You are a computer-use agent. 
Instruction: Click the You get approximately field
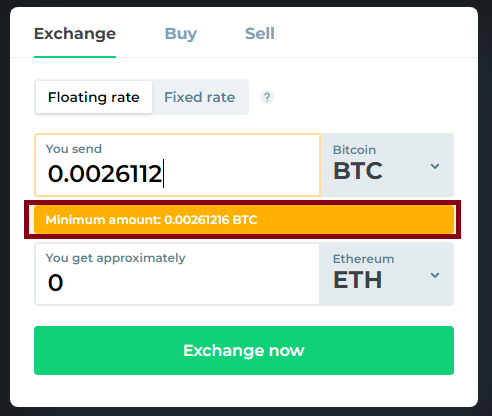click(x=177, y=274)
